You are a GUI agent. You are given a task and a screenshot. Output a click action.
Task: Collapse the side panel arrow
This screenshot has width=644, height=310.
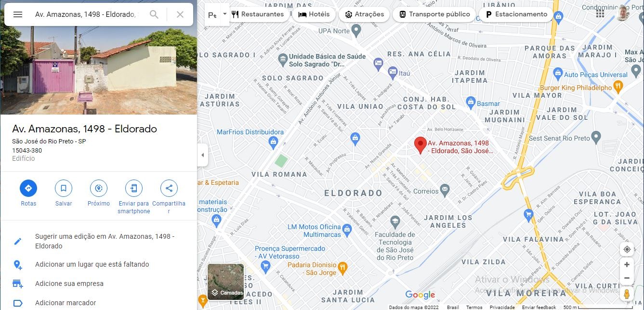pyautogui.click(x=202, y=155)
